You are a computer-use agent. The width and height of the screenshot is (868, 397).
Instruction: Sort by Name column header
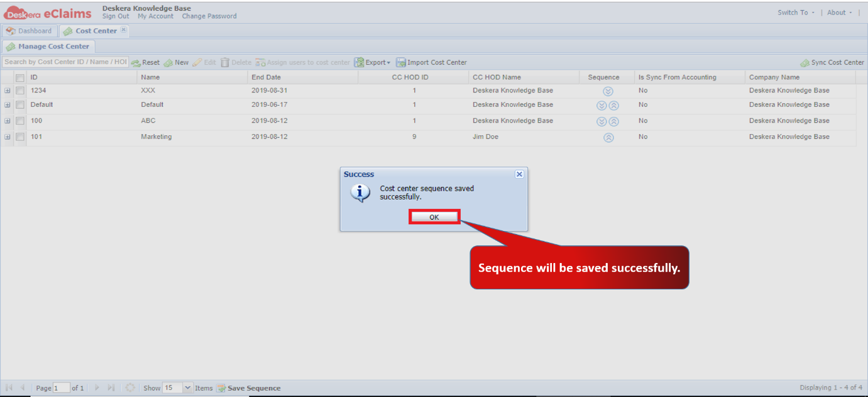(192, 77)
